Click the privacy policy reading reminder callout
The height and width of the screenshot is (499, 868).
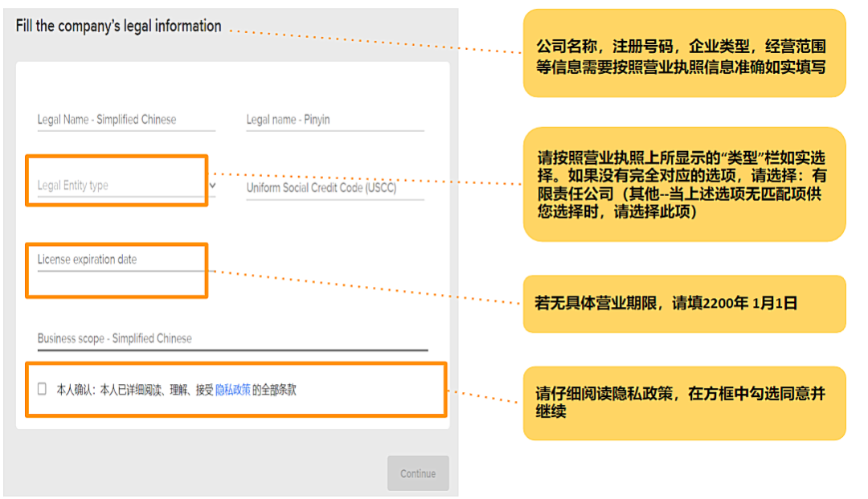(685, 403)
